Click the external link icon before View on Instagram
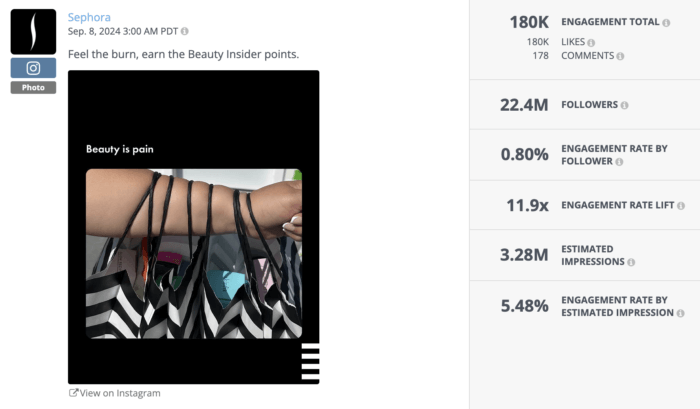 [x=73, y=392]
